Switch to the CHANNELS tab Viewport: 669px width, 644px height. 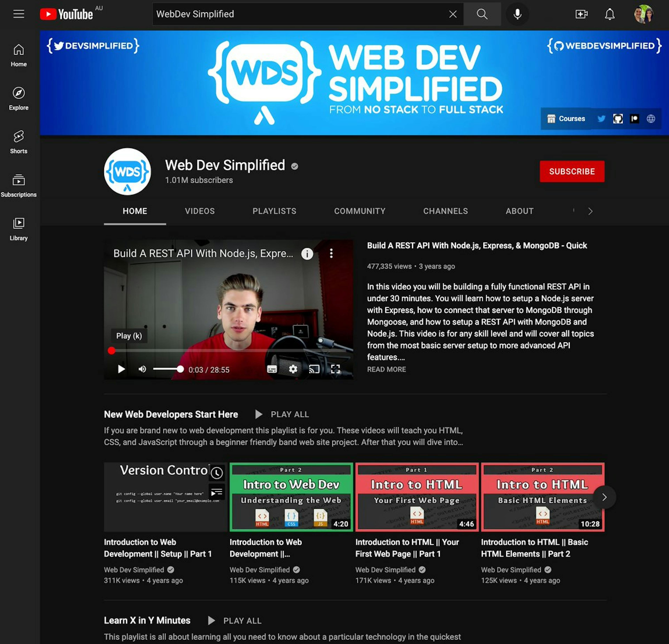coord(445,211)
